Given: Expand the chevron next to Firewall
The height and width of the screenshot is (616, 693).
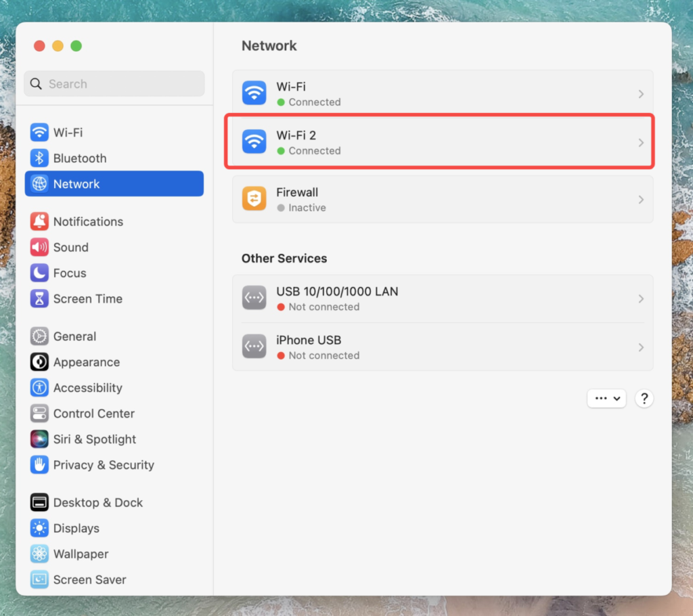Looking at the screenshot, I should pos(640,199).
